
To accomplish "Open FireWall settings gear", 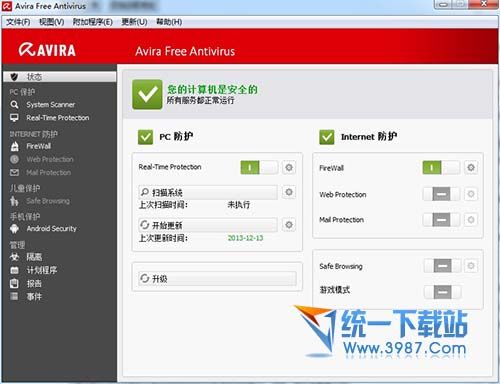I will click(x=471, y=167).
